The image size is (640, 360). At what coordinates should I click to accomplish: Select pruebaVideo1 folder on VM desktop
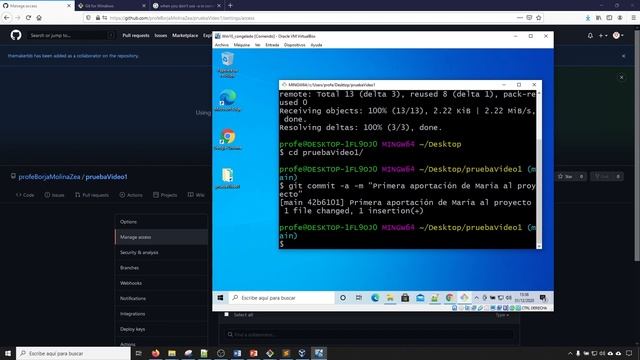[227, 178]
